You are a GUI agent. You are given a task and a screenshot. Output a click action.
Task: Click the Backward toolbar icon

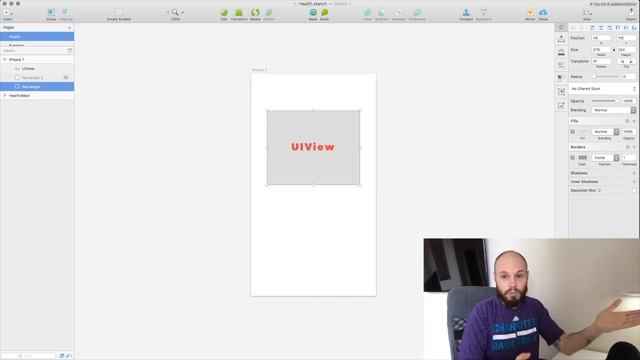[x=483, y=12]
